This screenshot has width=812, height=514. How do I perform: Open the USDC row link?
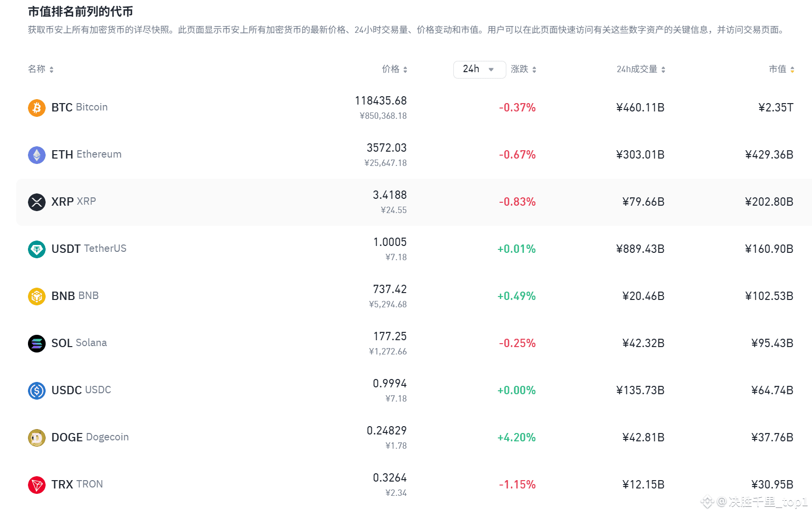coord(414,390)
